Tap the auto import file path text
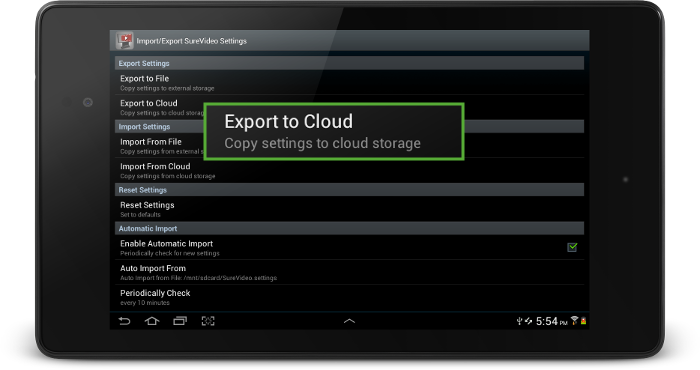700x370 pixels. pos(198,278)
